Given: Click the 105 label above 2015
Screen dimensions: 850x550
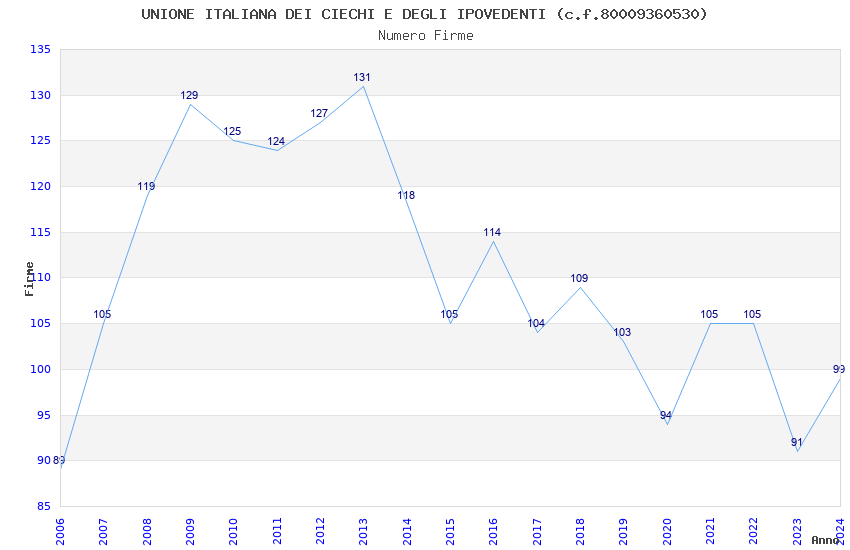Looking at the screenshot, I should tap(449, 314).
